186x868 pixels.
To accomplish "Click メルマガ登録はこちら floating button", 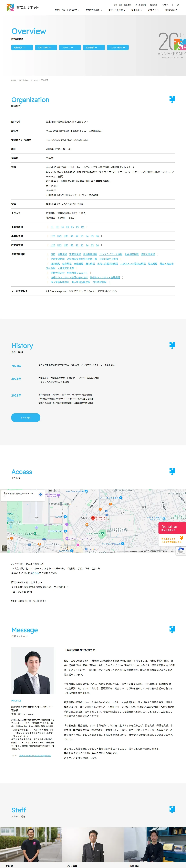I will [172, 540].
